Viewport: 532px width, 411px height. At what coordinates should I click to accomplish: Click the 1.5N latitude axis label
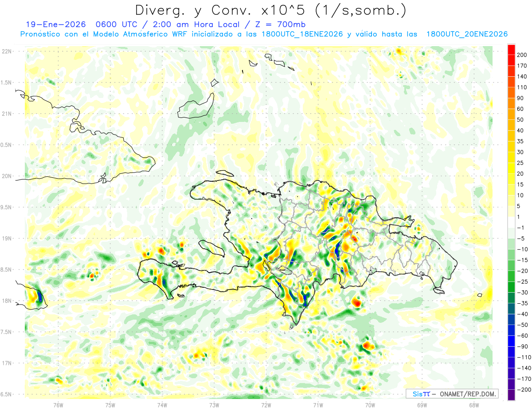click(x=6, y=82)
